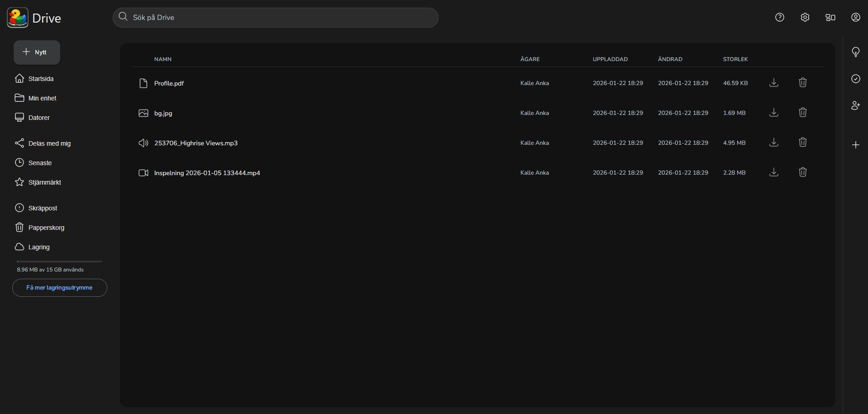Switch the layout view icon

pyautogui.click(x=830, y=17)
